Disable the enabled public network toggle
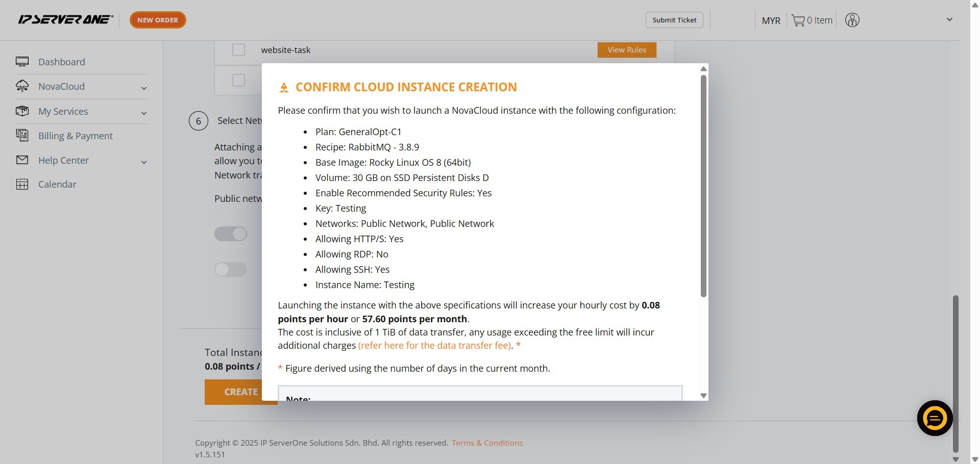Viewport: 980px width, 464px height. (x=231, y=234)
